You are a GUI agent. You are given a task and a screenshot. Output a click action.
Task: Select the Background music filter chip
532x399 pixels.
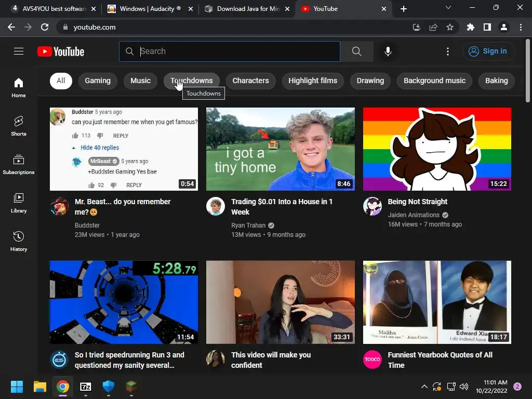pos(434,81)
